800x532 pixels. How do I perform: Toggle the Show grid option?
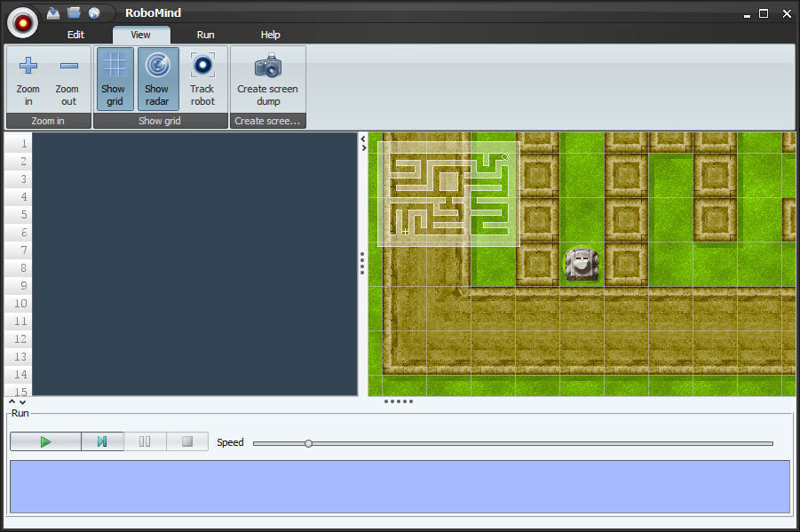(115, 79)
